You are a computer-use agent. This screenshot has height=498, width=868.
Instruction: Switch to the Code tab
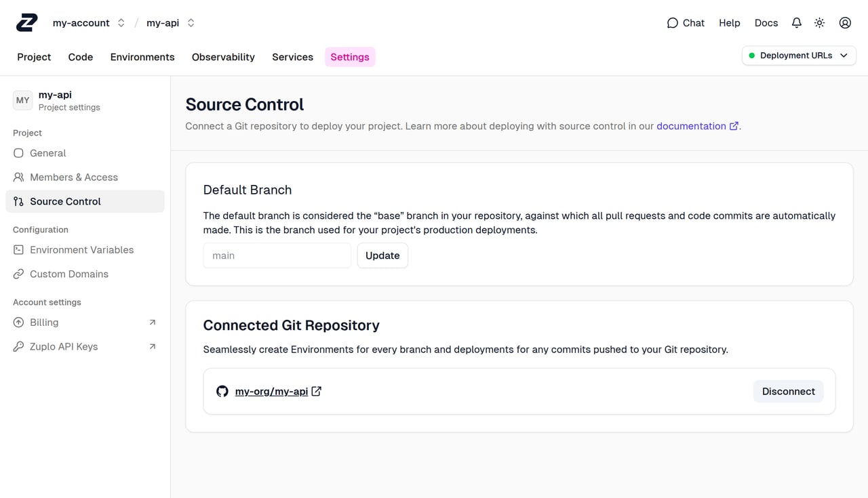pos(81,57)
